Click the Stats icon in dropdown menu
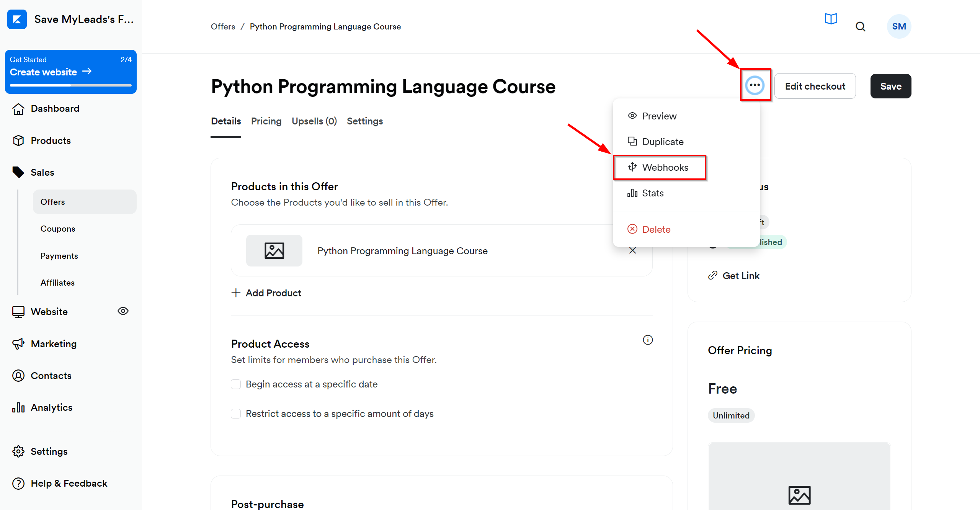Image resolution: width=980 pixels, height=510 pixels. pyautogui.click(x=633, y=193)
